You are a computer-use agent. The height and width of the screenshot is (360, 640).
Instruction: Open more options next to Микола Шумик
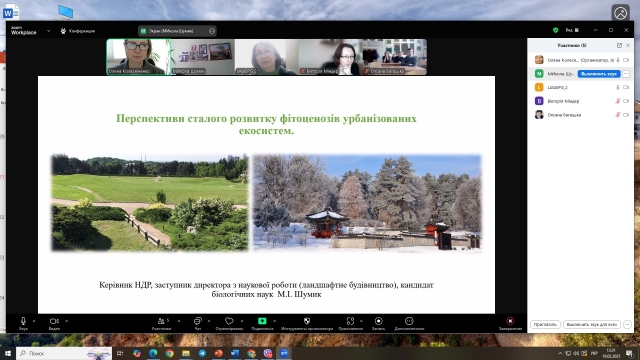pyautogui.click(x=626, y=74)
